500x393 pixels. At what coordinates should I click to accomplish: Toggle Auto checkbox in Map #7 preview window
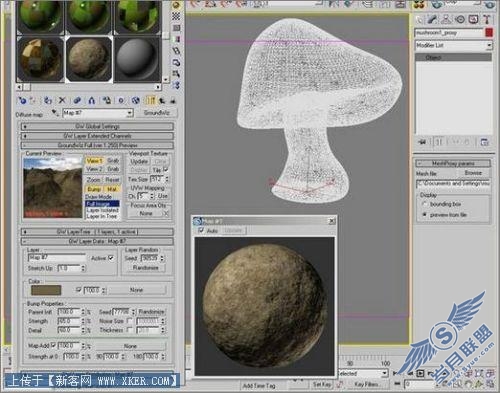[201, 230]
